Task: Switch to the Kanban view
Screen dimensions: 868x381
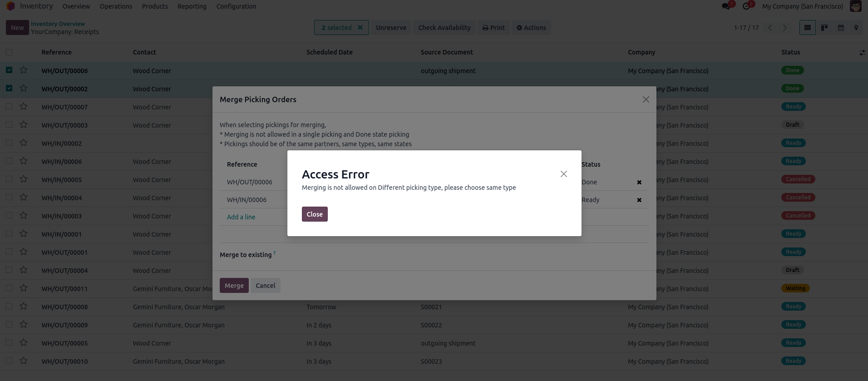Action: click(x=824, y=28)
